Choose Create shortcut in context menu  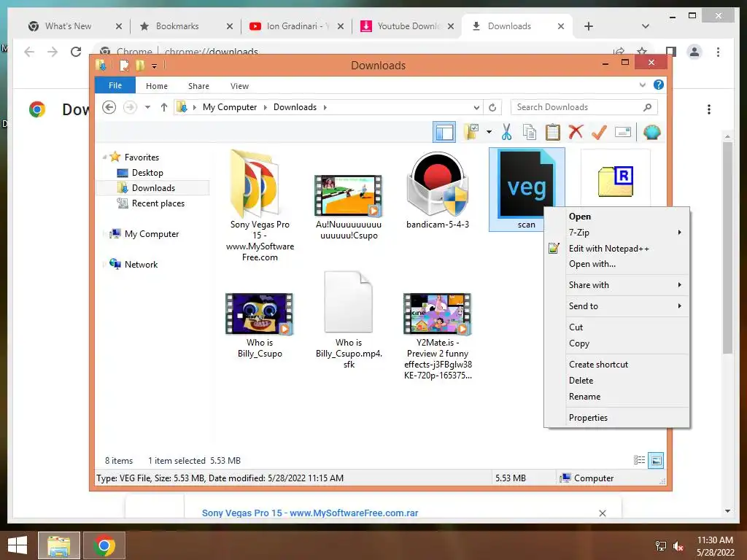click(616, 365)
